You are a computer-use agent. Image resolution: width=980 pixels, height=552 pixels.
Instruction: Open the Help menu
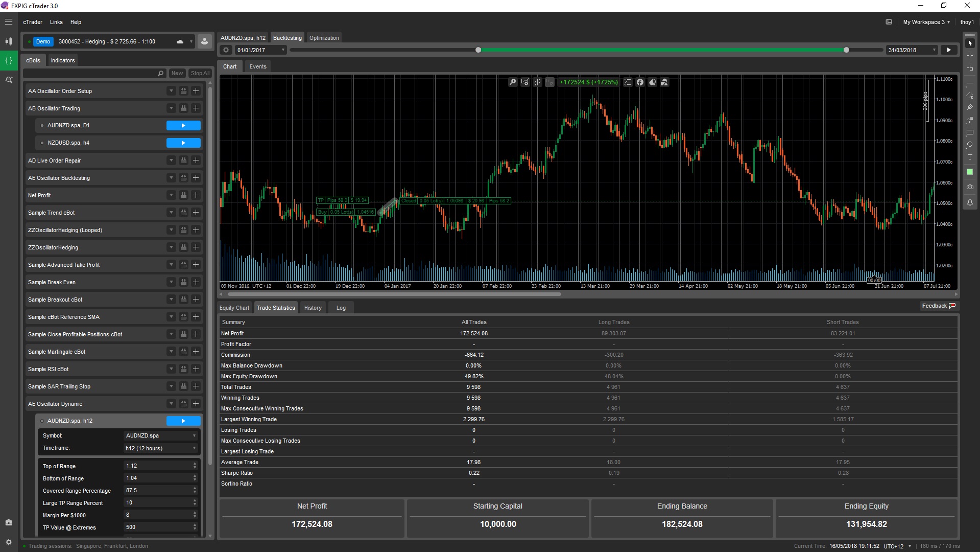76,22
